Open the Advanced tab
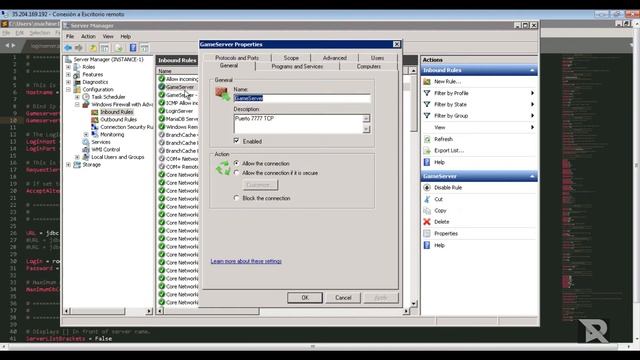 pyautogui.click(x=335, y=58)
